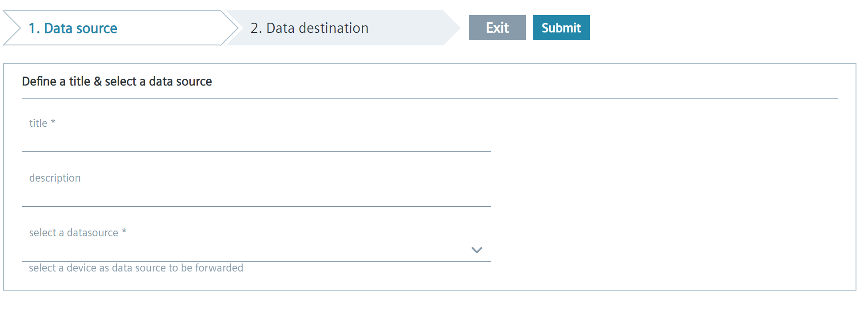Open the datasource chevron arrow
This screenshot has width=868, height=320.
[476, 250]
